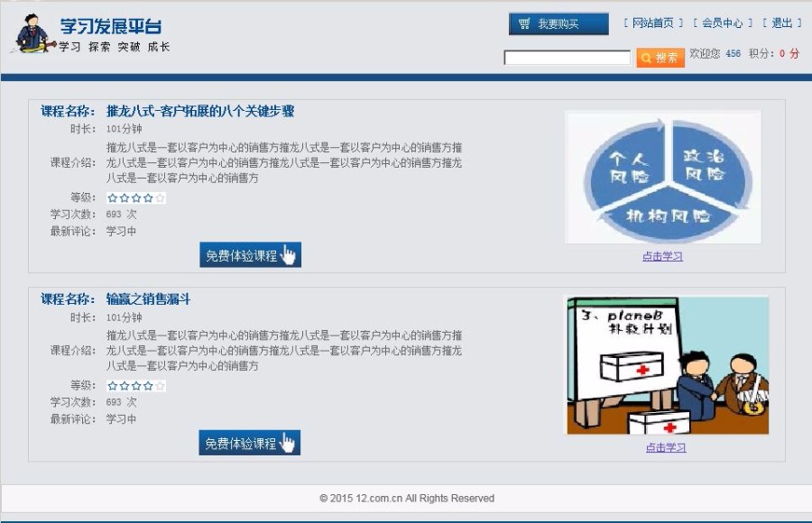Click the 退出 logout link
The height and width of the screenshot is (523, 812).
[782, 23]
